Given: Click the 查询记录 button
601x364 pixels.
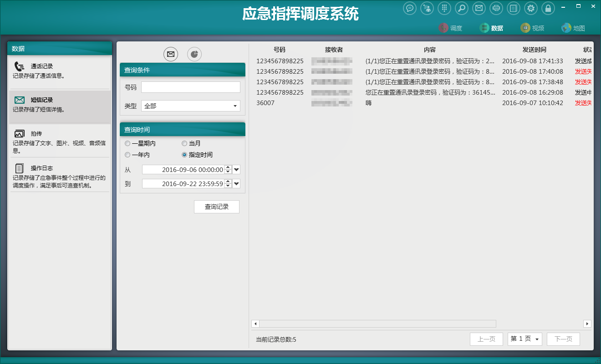Looking at the screenshot, I should [x=217, y=207].
